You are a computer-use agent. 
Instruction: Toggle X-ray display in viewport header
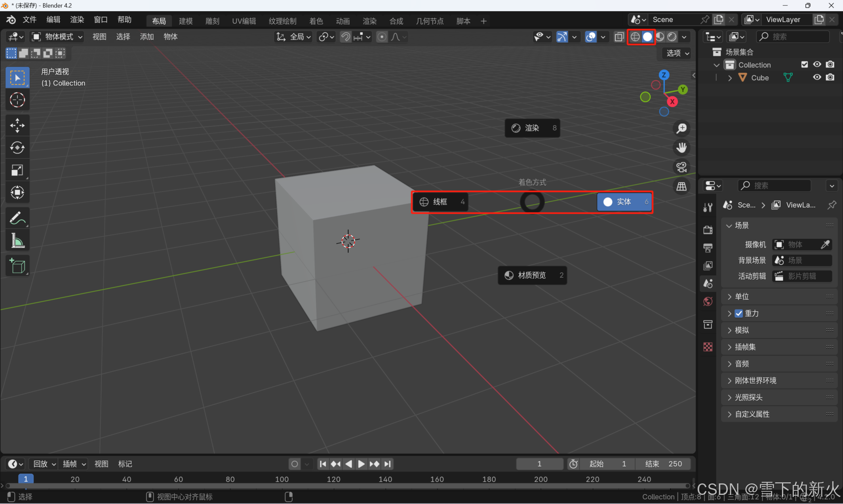point(619,37)
